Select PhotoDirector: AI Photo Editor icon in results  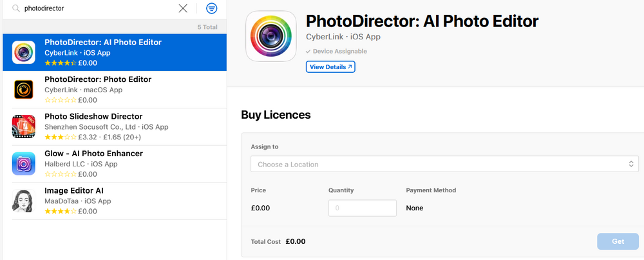[23, 52]
